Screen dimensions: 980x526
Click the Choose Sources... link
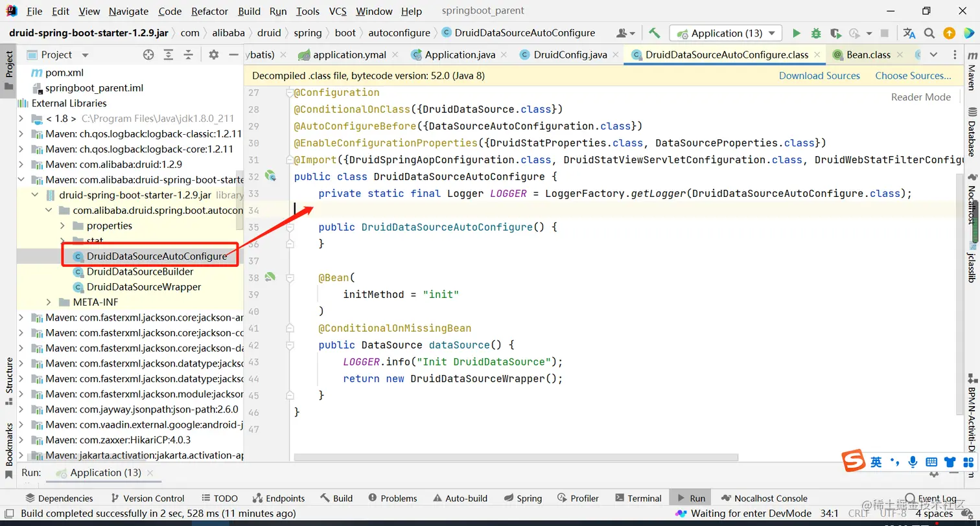click(913, 76)
